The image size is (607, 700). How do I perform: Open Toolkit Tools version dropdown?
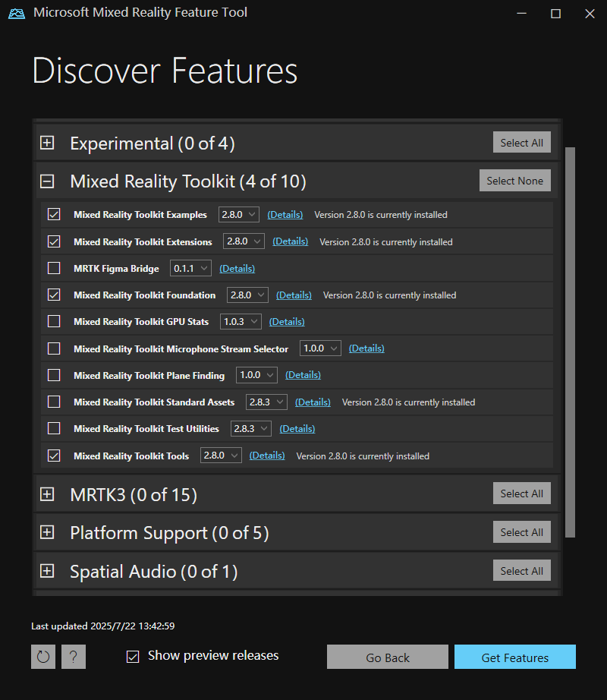coord(221,456)
